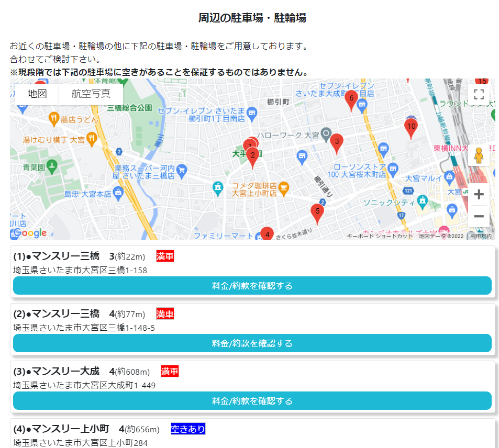The height and width of the screenshot is (448, 499).
Task: Click the セブン-イレブン さいたま大成町 store icon
Action: click(362, 106)
